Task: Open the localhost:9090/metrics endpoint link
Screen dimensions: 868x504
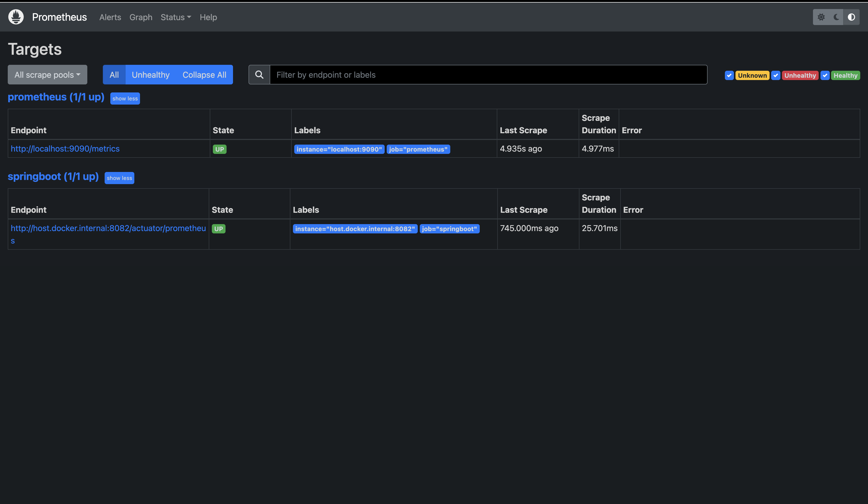Action: 65,149
